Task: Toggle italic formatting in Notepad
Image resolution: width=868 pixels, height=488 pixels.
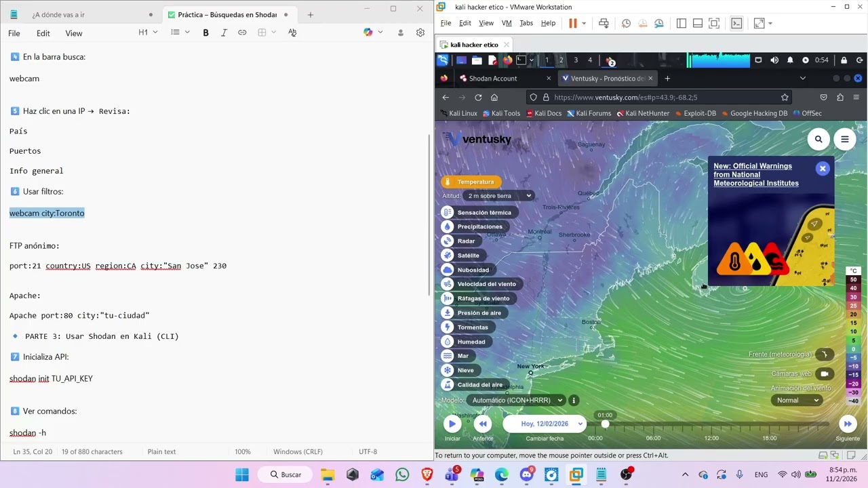Action: pyautogui.click(x=224, y=33)
